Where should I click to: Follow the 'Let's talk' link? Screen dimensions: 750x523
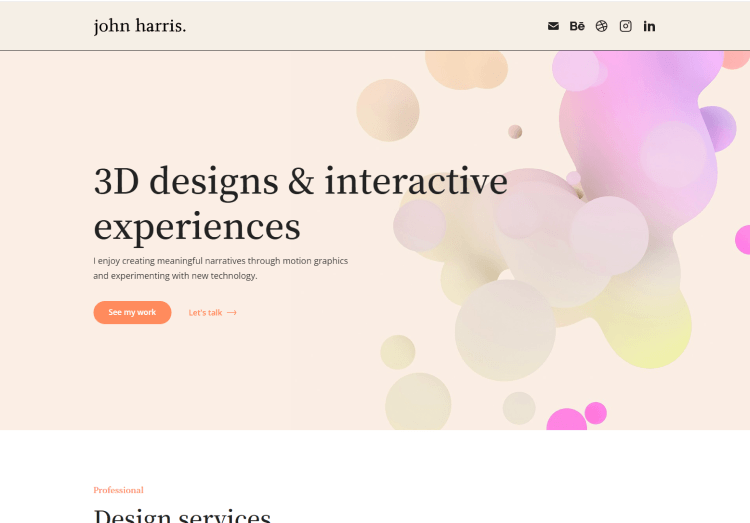[x=206, y=313]
